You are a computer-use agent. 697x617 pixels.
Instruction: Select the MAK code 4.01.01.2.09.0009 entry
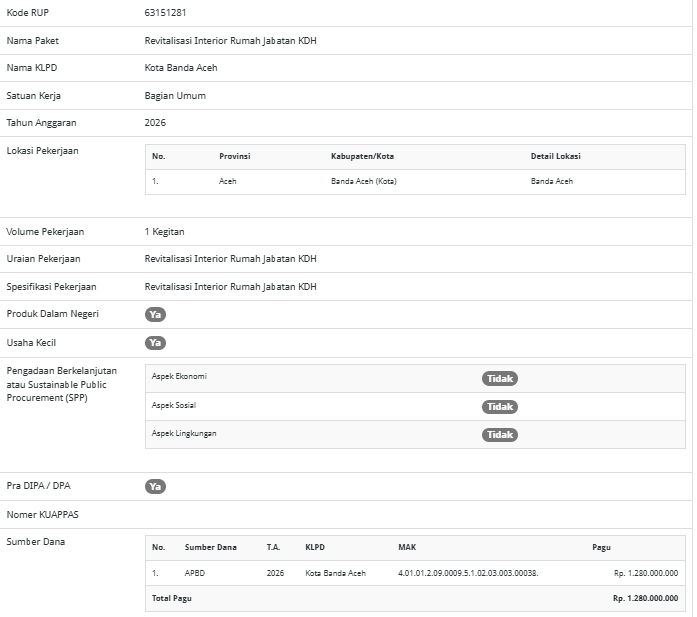[468, 573]
